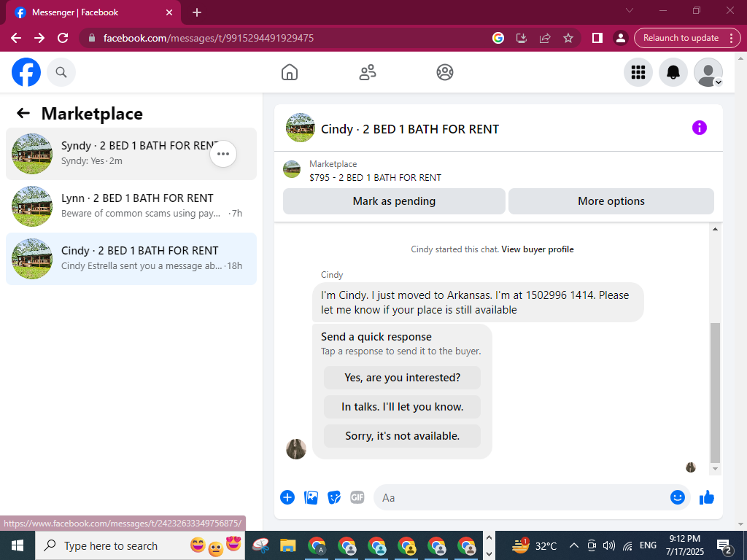This screenshot has width=747, height=560.
Task: Open the Windows Start menu
Action: (18, 545)
